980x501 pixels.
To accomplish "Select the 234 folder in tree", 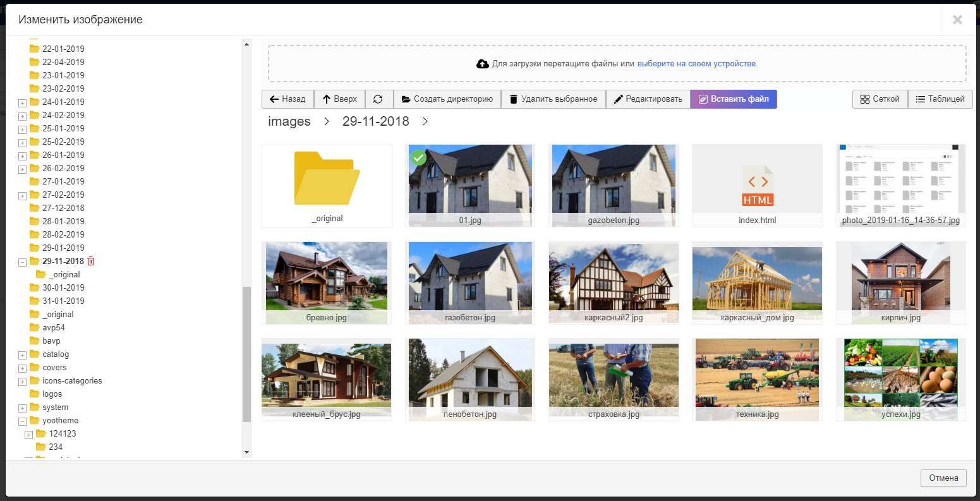I will pos(56,447).
